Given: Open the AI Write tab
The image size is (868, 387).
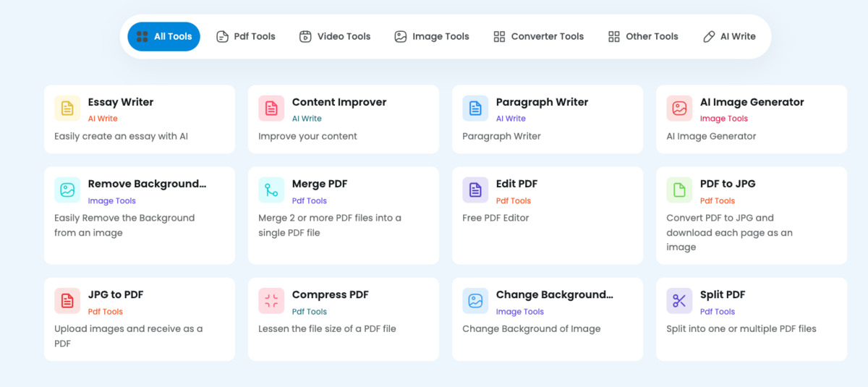Looking at the screenshot, I should click(x=729, y=36).
